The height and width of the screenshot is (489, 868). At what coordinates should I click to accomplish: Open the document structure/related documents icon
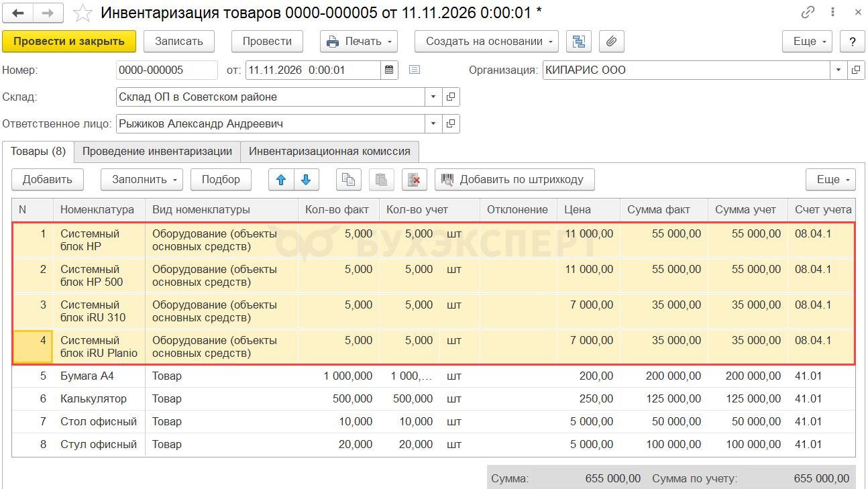tap(578, 42)
